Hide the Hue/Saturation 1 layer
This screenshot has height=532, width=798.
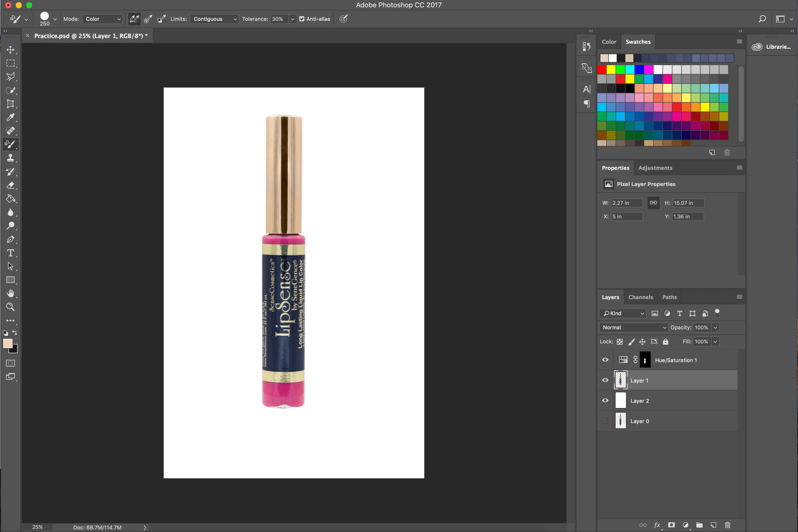pos(605,360)
